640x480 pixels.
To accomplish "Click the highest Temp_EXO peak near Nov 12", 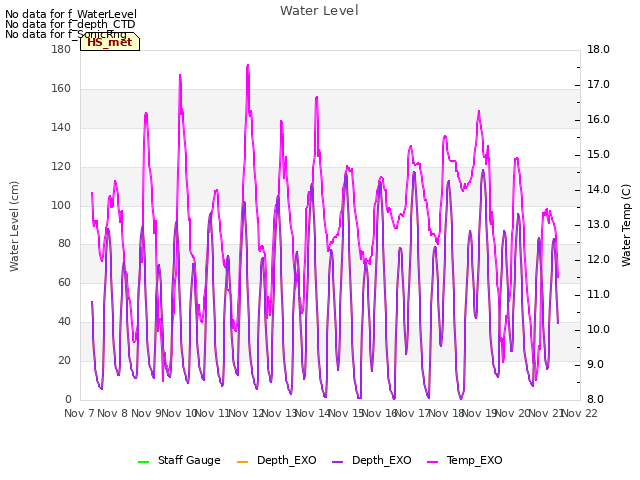I will (248, 65).
